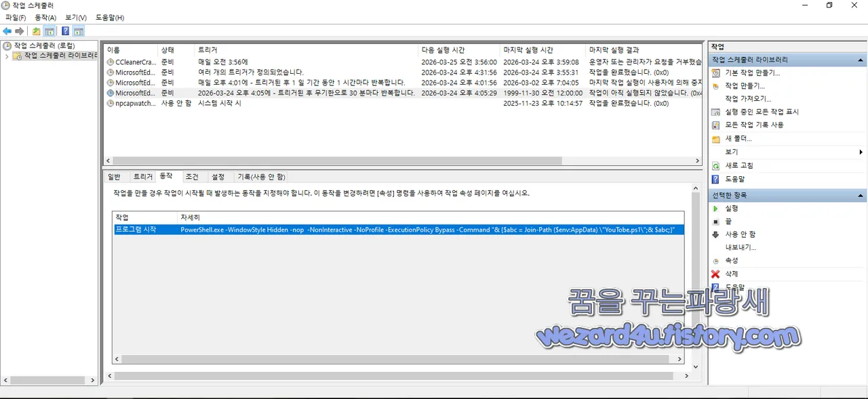Open the 동작(A) menu
The image size is (868, 399).
point(43,18)
